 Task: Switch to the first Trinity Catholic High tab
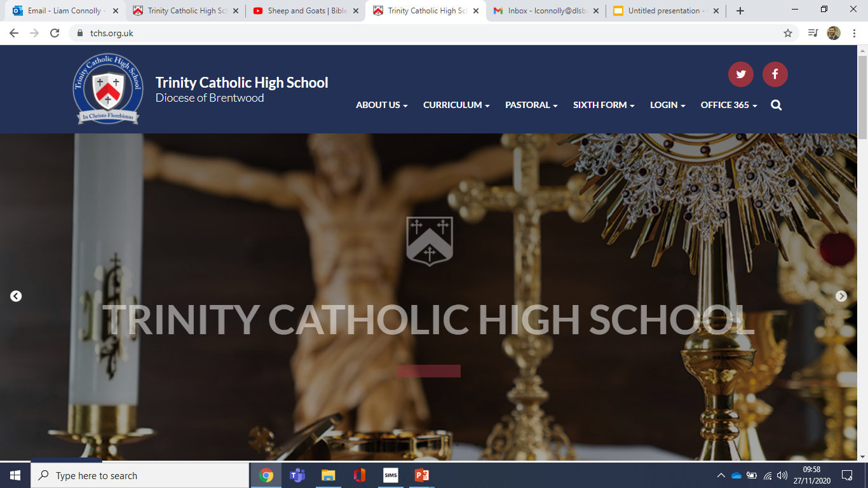coord(186,11)
